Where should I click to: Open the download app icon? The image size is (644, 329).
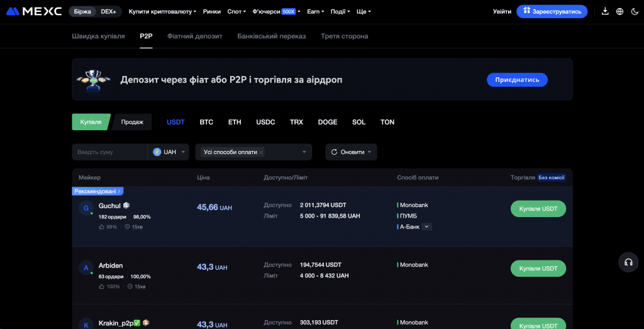(x=605, y=11)
